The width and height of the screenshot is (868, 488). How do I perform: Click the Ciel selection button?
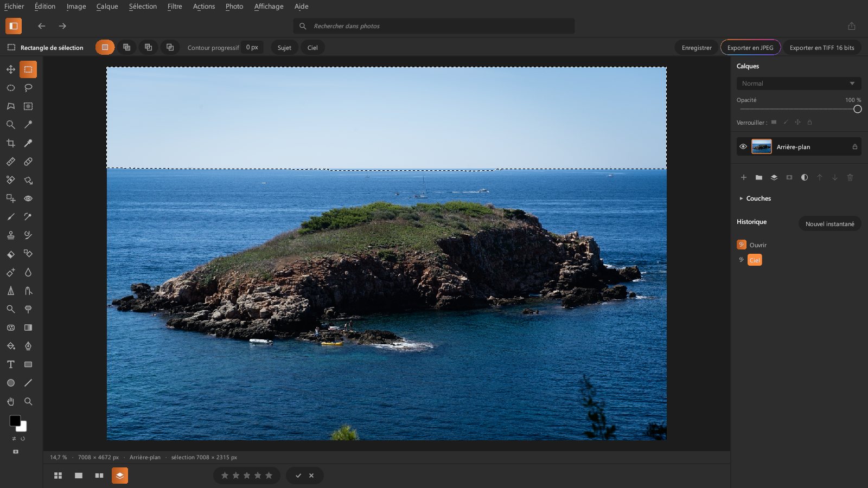click(312, 48)
